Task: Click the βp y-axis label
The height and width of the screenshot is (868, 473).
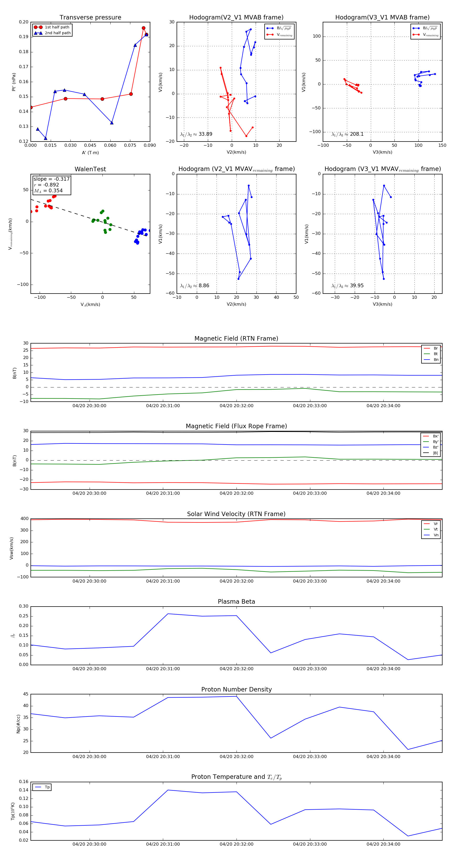Action: tap(13, 635)
